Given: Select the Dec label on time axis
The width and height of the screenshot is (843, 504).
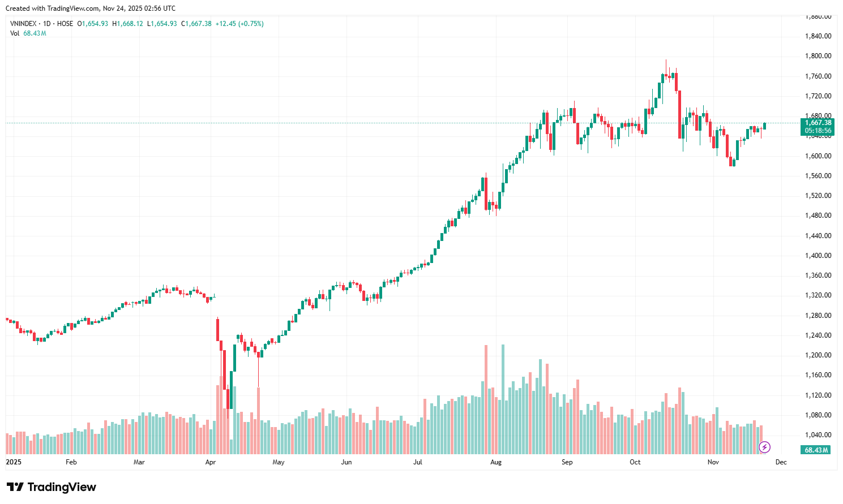Looking at the screenshot, I should (781, 462).
